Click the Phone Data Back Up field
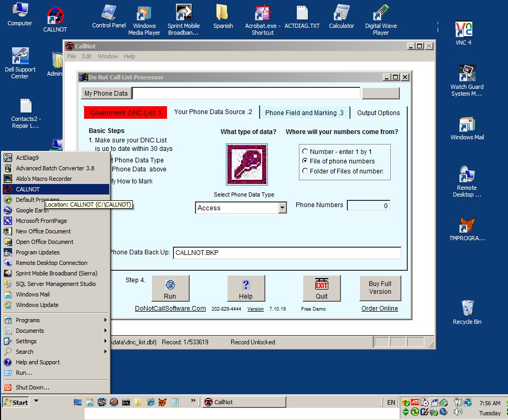This screenshot has width=508, height=420. pyautogui.click(x=287, y=253)
